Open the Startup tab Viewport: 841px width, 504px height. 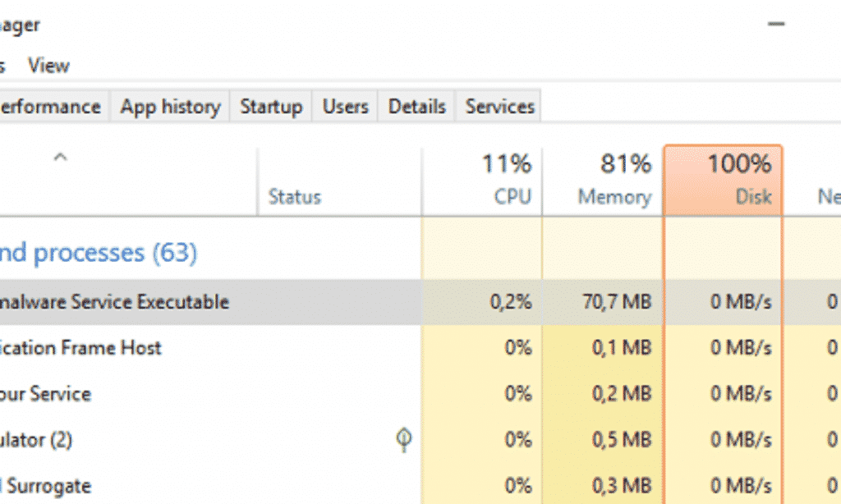pos(271,106)
